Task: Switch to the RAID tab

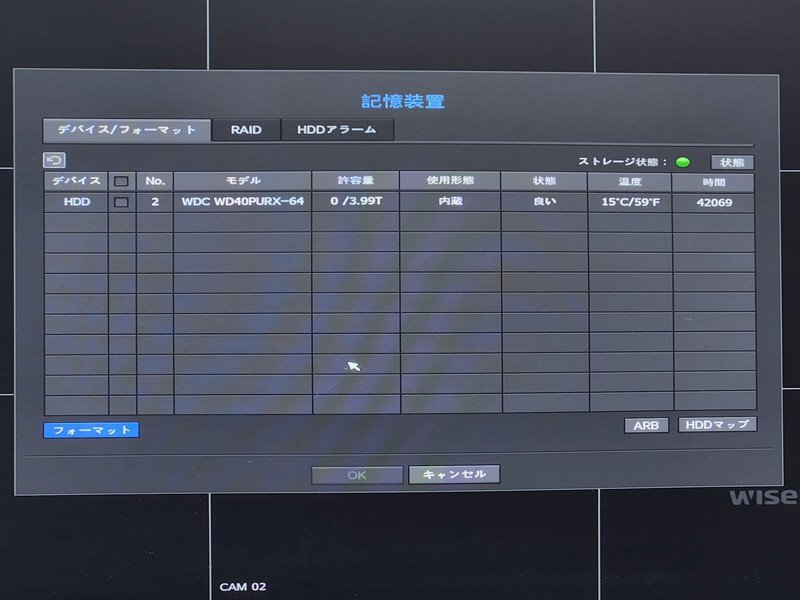Action: coord(245,130)
